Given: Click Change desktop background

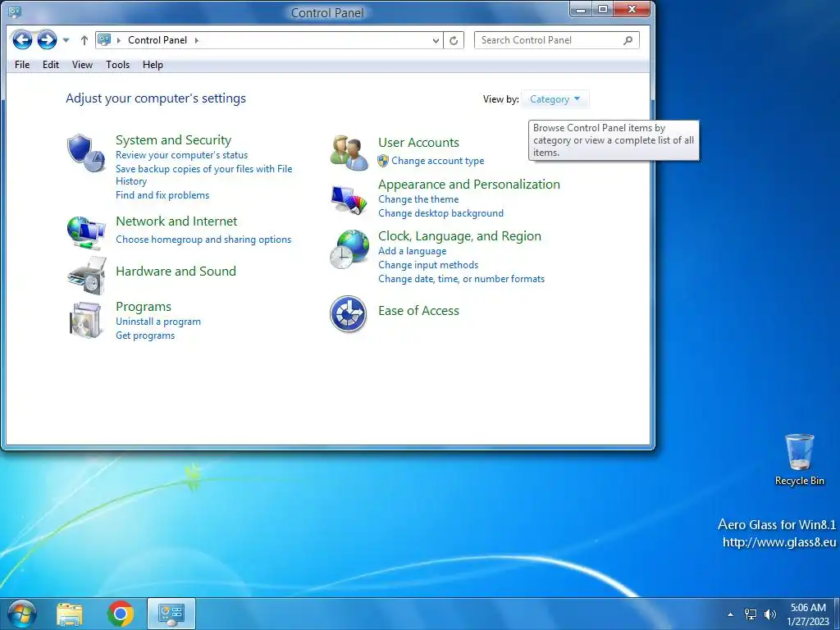Looking at the screenshot, I should tap(441, 213).
